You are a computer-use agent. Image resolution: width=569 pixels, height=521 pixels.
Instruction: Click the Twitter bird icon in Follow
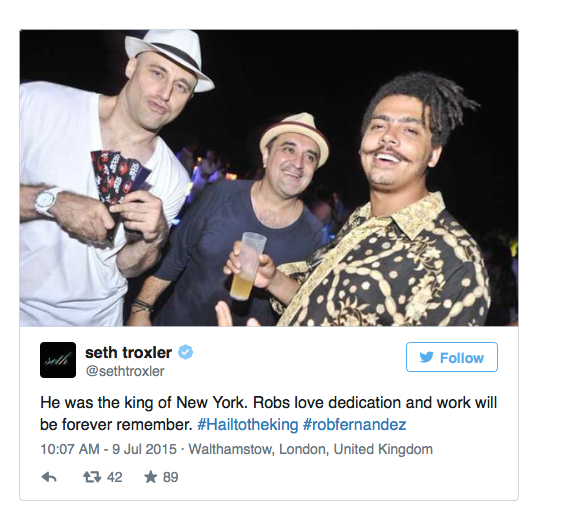(426, 357)
